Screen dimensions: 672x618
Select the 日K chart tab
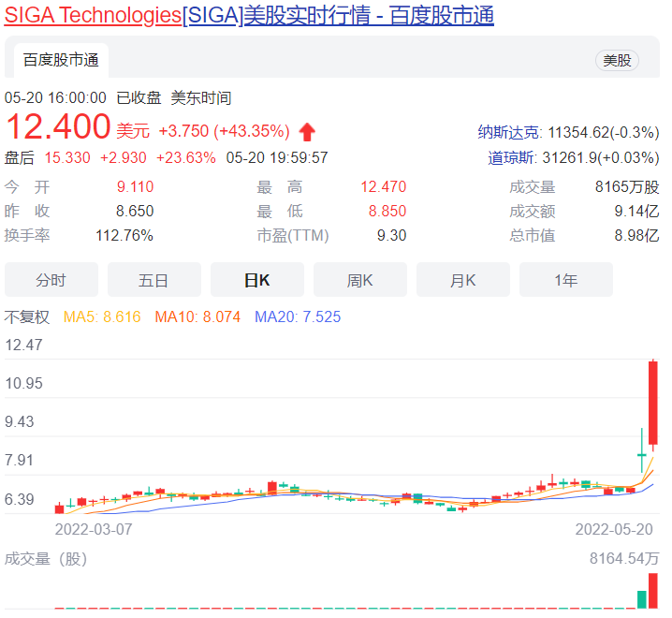coord(257,280)
